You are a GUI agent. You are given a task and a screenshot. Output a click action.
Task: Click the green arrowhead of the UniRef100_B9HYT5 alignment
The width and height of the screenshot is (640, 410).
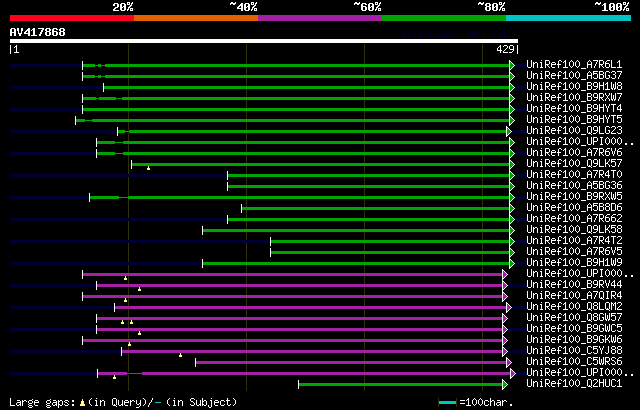pos(512,120)
